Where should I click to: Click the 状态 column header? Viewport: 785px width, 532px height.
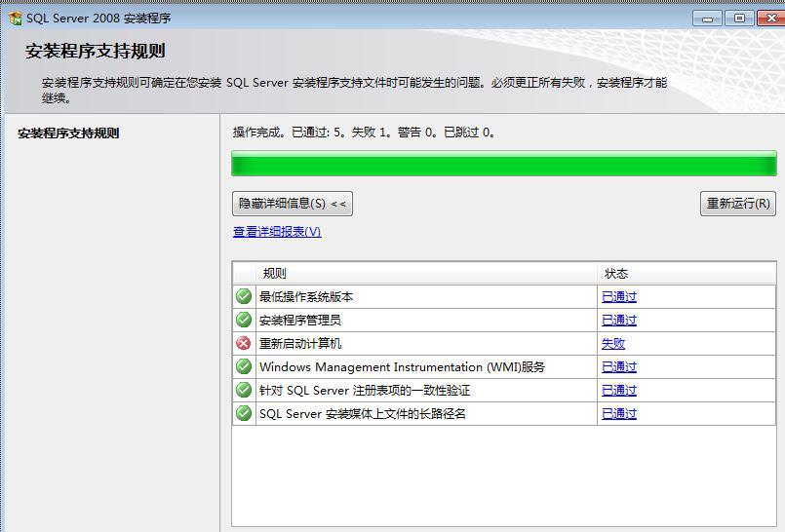click(x=687, y=273)
